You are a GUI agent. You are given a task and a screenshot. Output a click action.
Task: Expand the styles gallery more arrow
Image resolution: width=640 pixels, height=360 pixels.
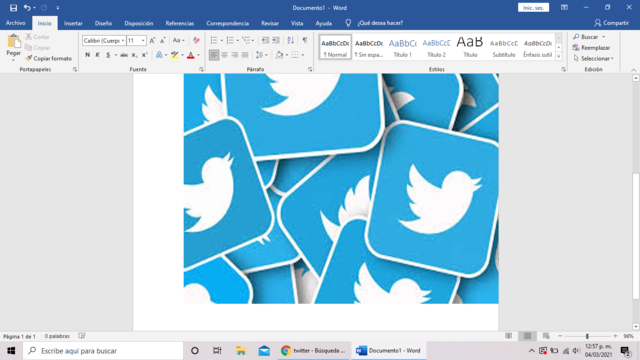559,56
